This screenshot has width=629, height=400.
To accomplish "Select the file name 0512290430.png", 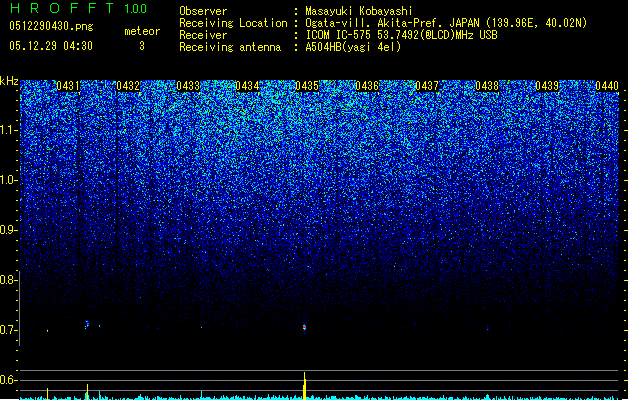I will tap(51, 26).
